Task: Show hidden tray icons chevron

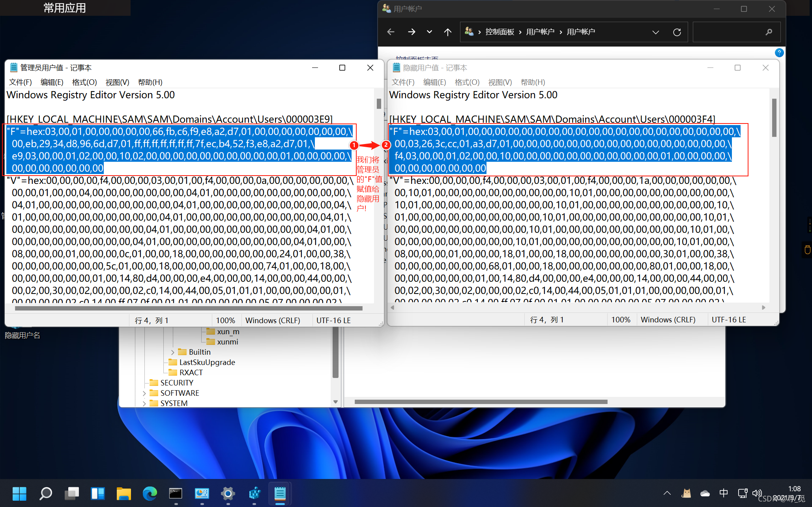Action: pyautogui.click(x=667, y=493)
